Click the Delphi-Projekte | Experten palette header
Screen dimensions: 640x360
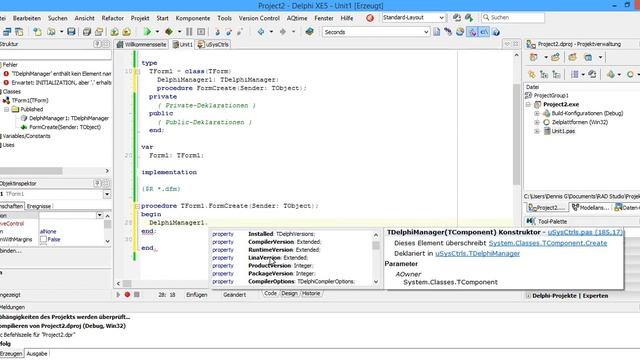[570, 296]
